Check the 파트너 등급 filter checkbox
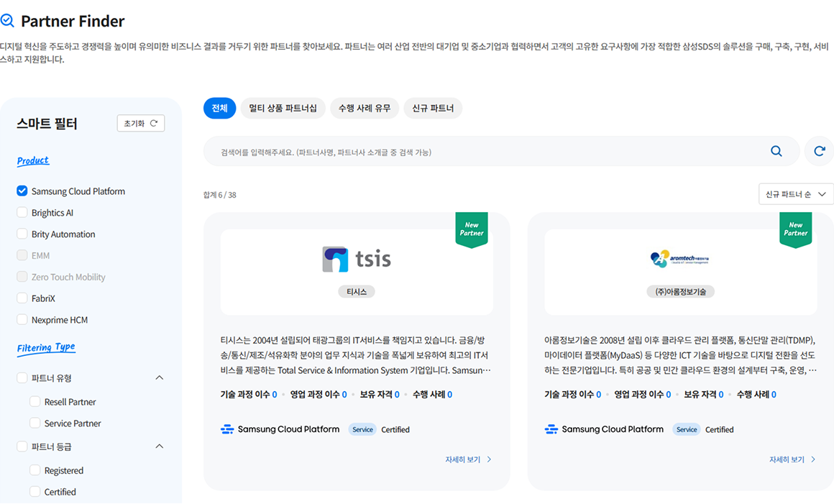 [x=22, y=446]
